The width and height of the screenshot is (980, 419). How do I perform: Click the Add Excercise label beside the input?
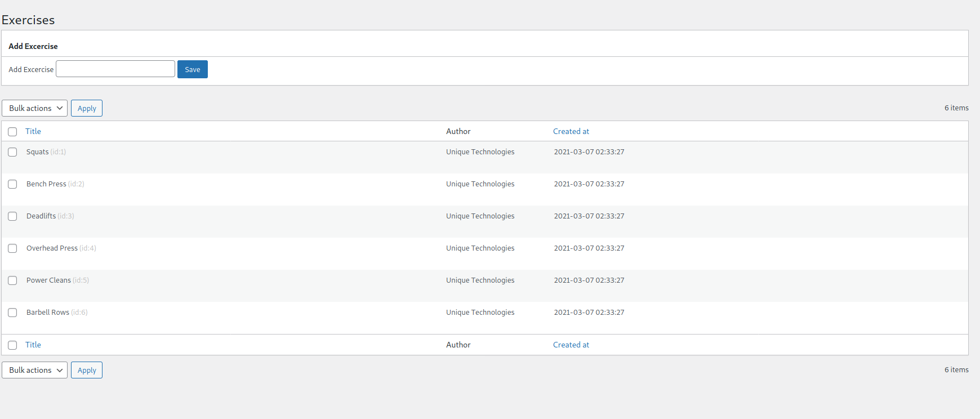[31, 70]
